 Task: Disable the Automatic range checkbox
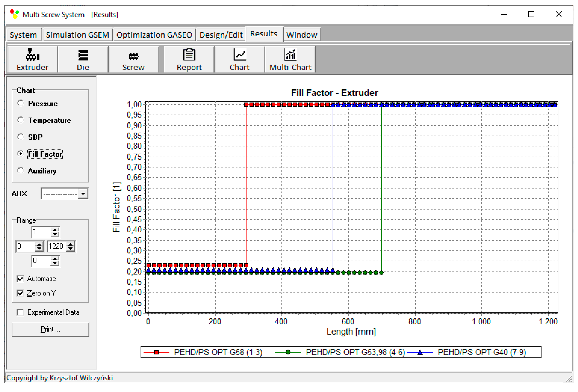coord(20,278)
